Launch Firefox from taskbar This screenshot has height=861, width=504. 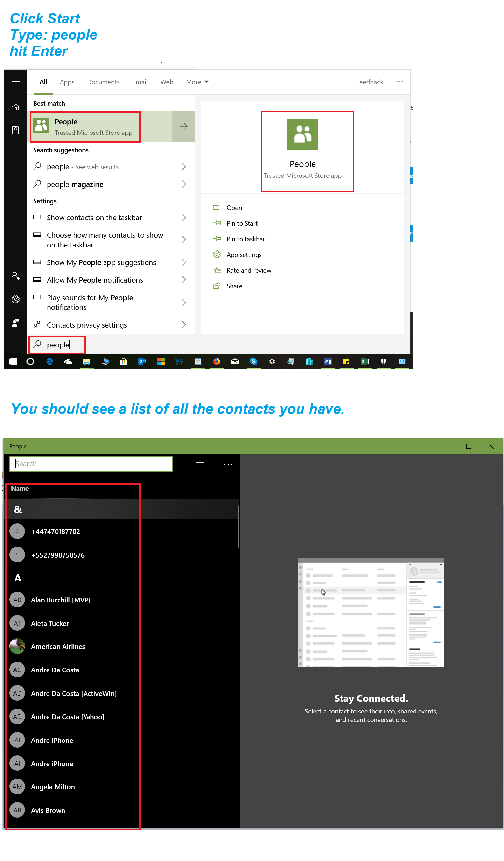click(x=216, y=361)
